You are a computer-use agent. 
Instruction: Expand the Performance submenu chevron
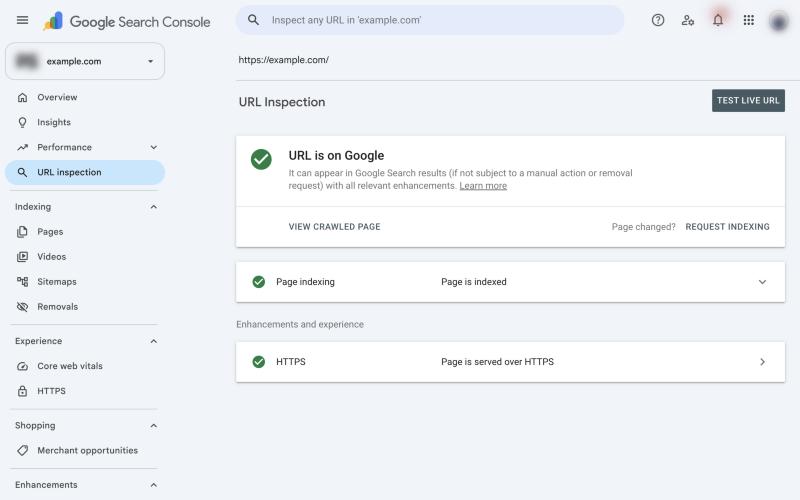click(154, 147)
